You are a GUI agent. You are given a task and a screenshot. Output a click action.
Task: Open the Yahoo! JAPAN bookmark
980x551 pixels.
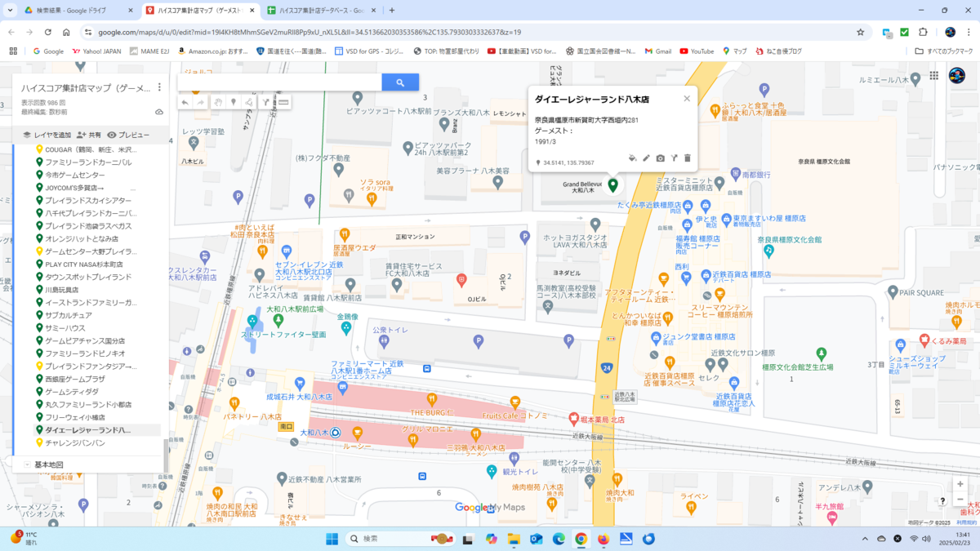tap(96, 51)
